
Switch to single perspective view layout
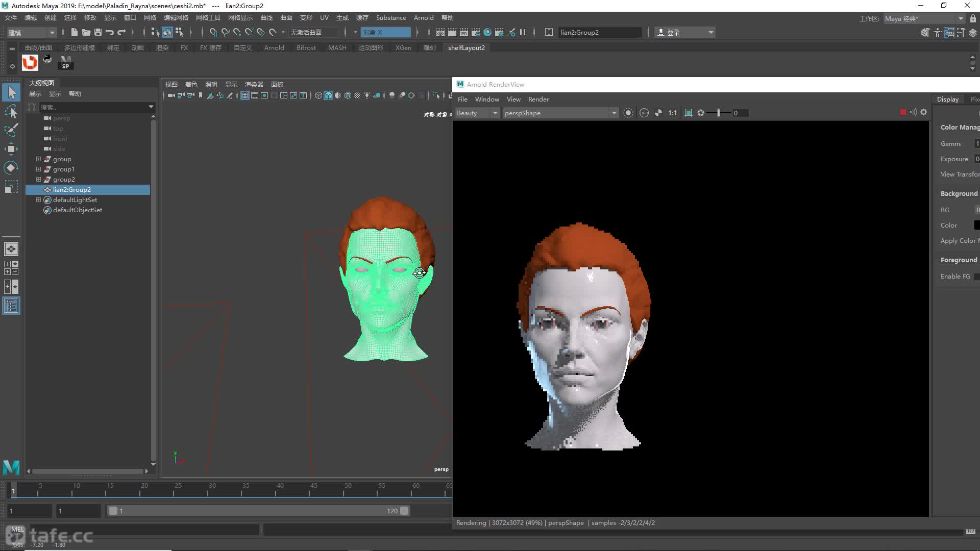point(11,249)
